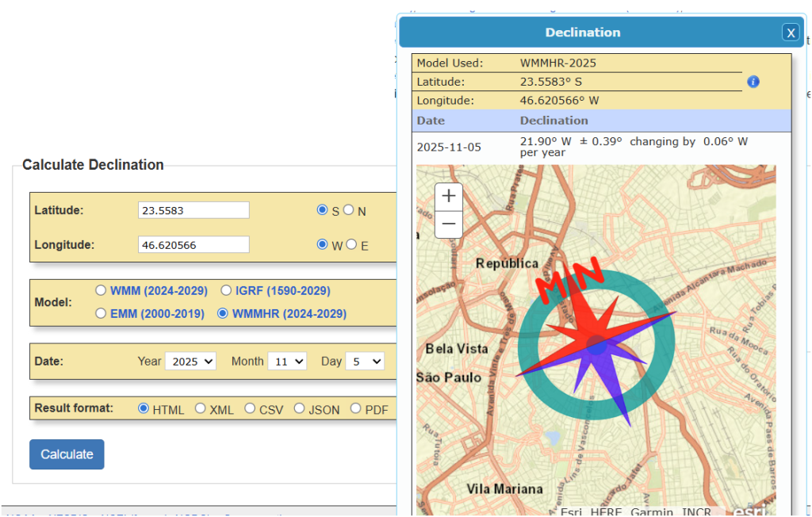Click the Latitude input field
The height and width of the screenshot is (517, 812).
pos(193,210)
